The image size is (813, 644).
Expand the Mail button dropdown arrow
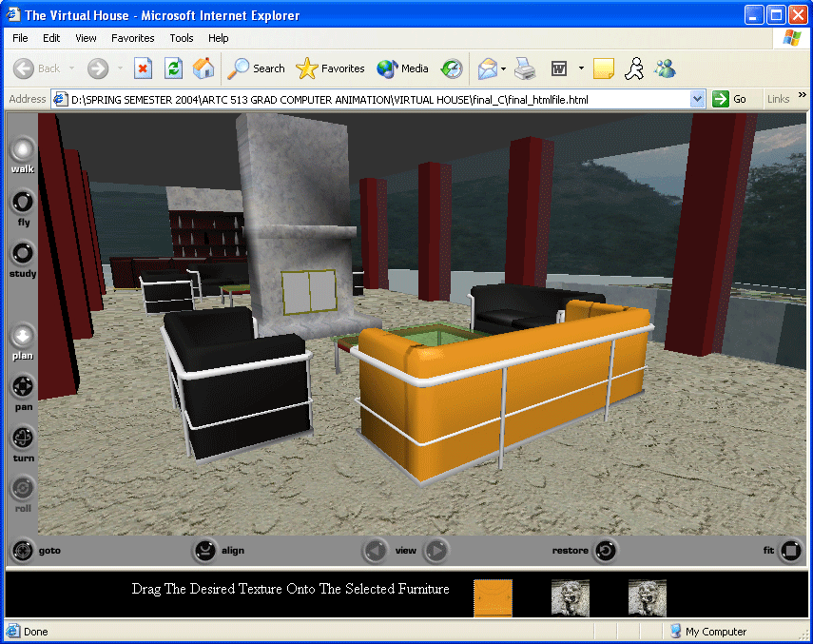pos(503,68)
